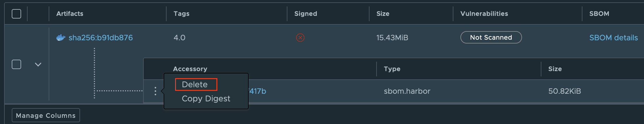Select the sha256:b91db876 artifact row checkbox

click(x=16, y=64)
